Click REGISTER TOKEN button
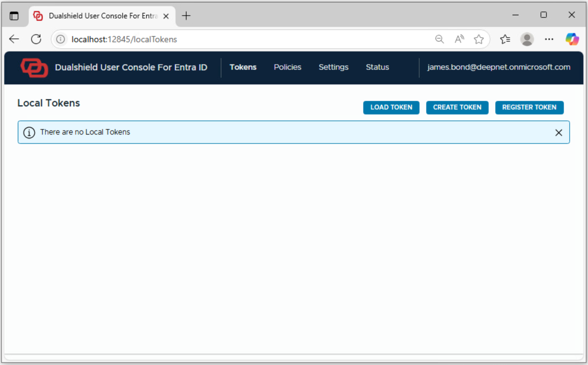This screenshot has height=365, width=588. coord(529,107)
